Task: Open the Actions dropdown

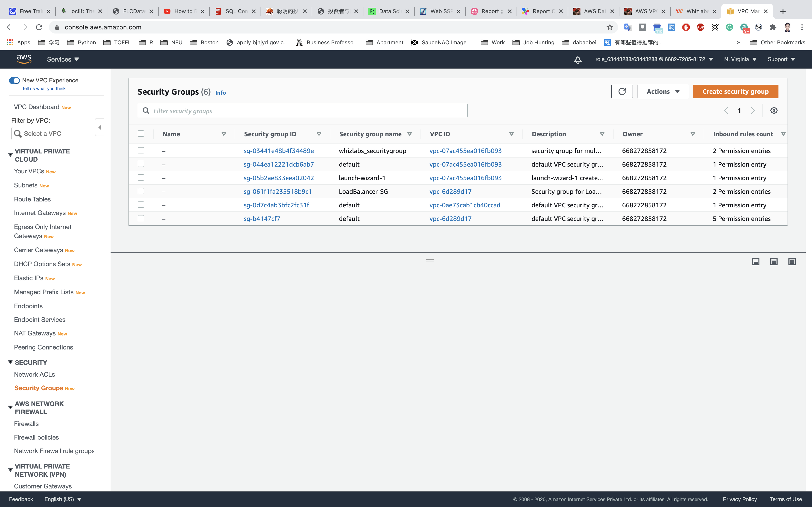Action: tap(662, 91)
